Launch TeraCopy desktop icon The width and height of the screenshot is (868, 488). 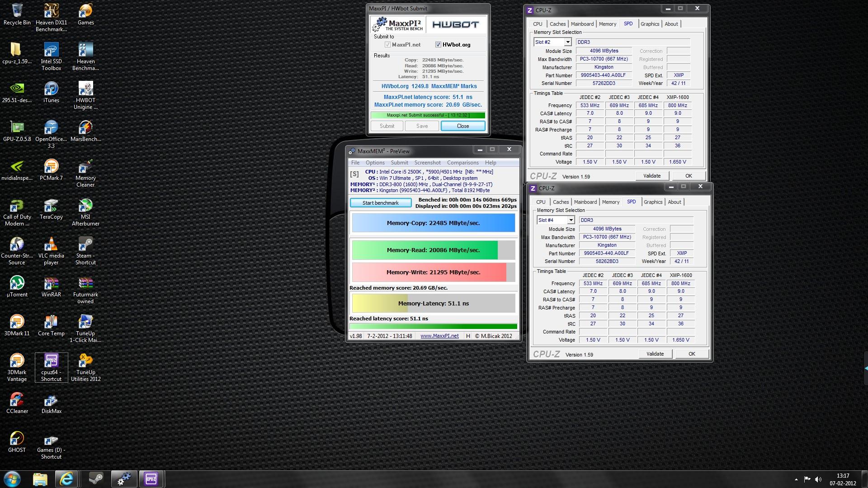point(51,209)
